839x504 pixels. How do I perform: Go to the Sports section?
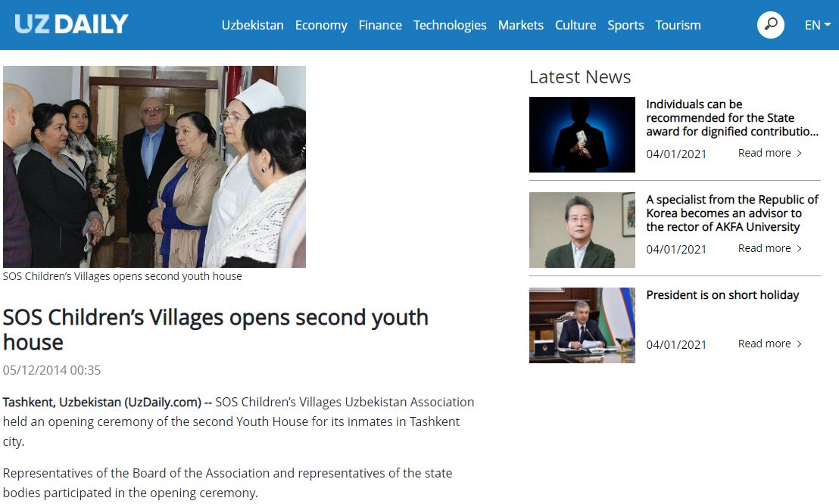[625, 25]
